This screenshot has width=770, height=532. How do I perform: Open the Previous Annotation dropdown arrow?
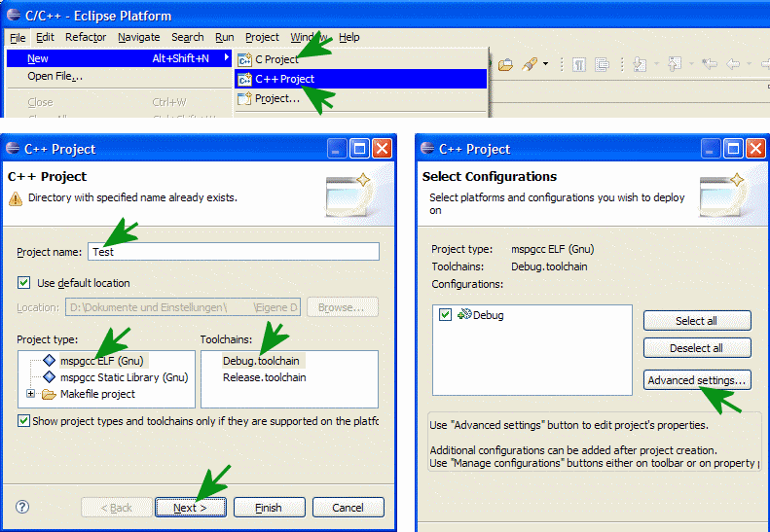691,64
